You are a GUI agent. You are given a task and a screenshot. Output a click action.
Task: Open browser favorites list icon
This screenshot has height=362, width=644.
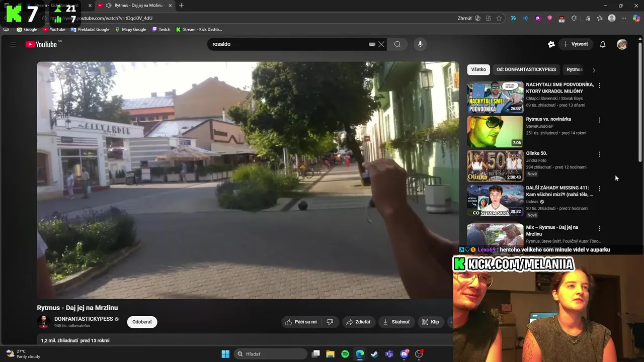(600, 18)
